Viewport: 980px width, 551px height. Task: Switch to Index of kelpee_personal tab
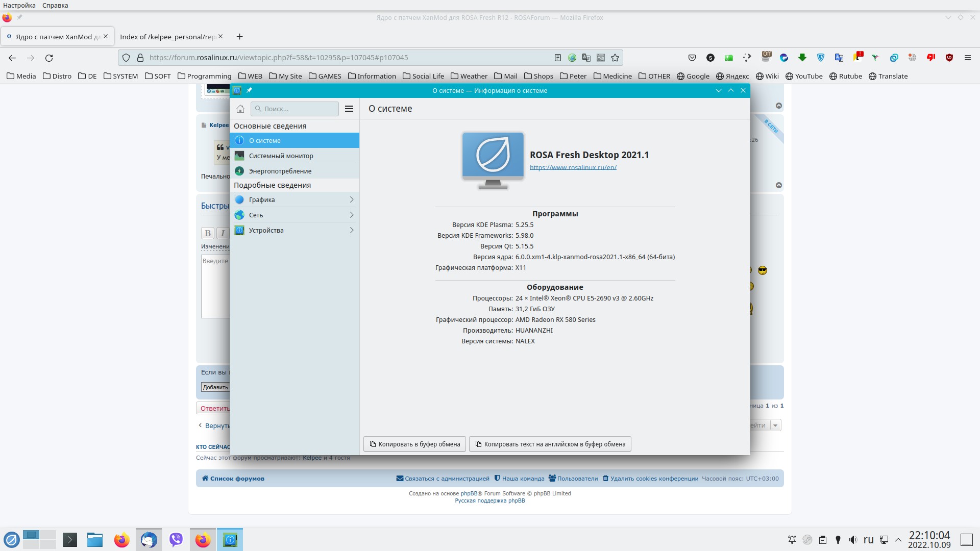tap(167, 37)
